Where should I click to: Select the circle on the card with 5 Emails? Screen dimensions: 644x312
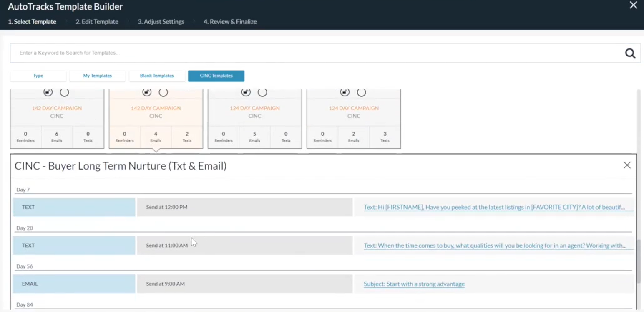(x=262, y=92)
